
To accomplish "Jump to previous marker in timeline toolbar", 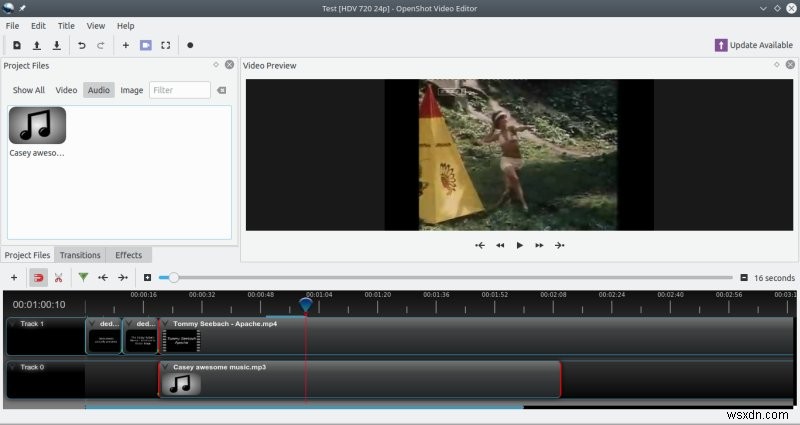I will [103, 278].
